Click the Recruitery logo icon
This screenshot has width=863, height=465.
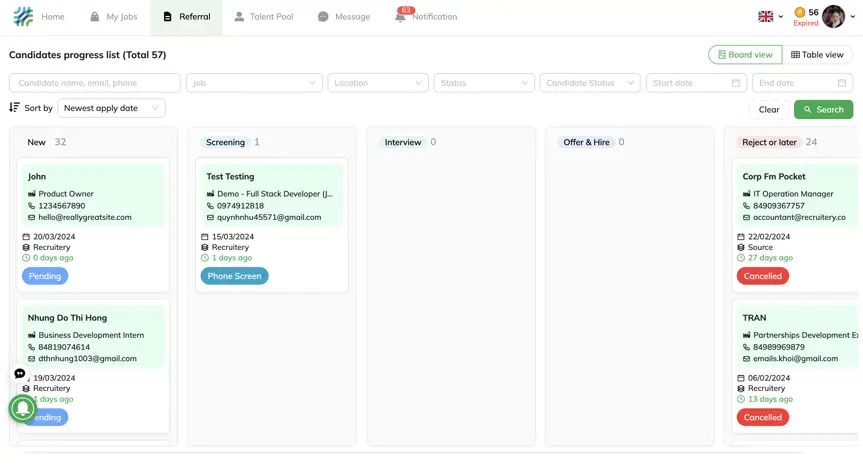[x=23, y=17]
